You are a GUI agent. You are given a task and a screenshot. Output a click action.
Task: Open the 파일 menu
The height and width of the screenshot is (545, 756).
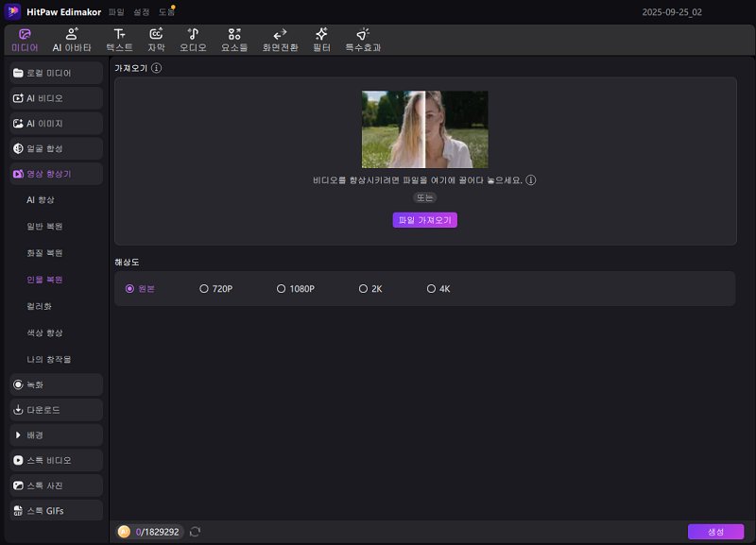[x=116, y=11]
